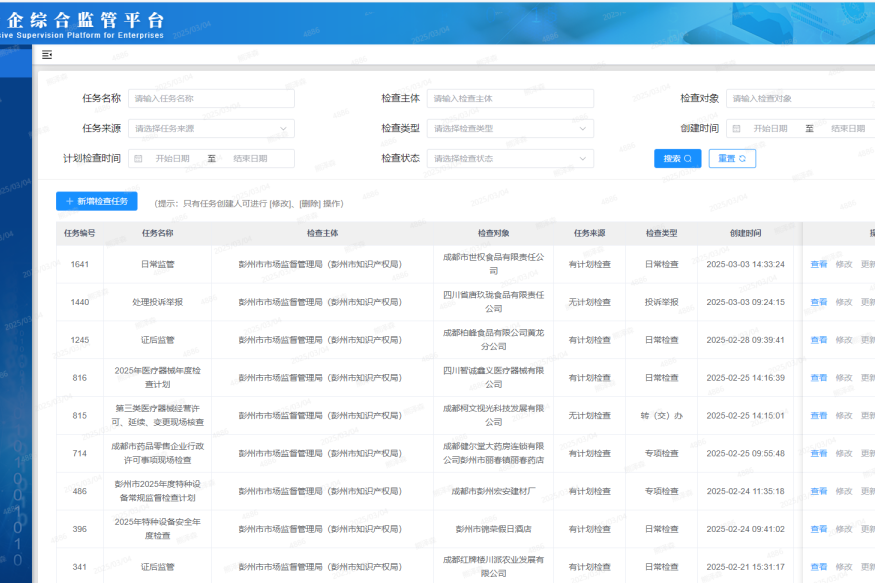Toggle the sidebar collapse menu icon
This screenshot has width=875, height=583.
coord(47,55)
